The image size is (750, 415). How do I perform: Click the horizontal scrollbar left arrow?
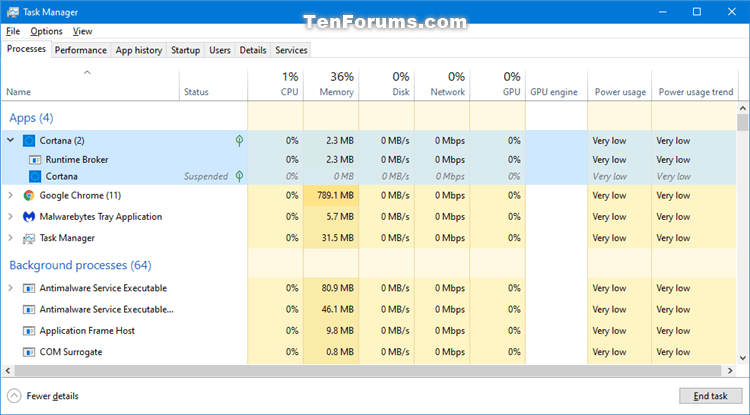(7, 371)
